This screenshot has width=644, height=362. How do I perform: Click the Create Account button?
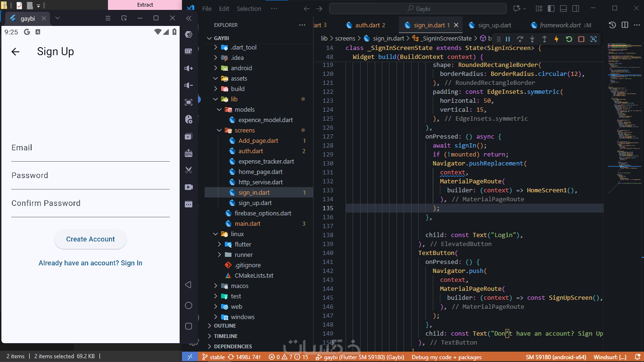point(91,239)
